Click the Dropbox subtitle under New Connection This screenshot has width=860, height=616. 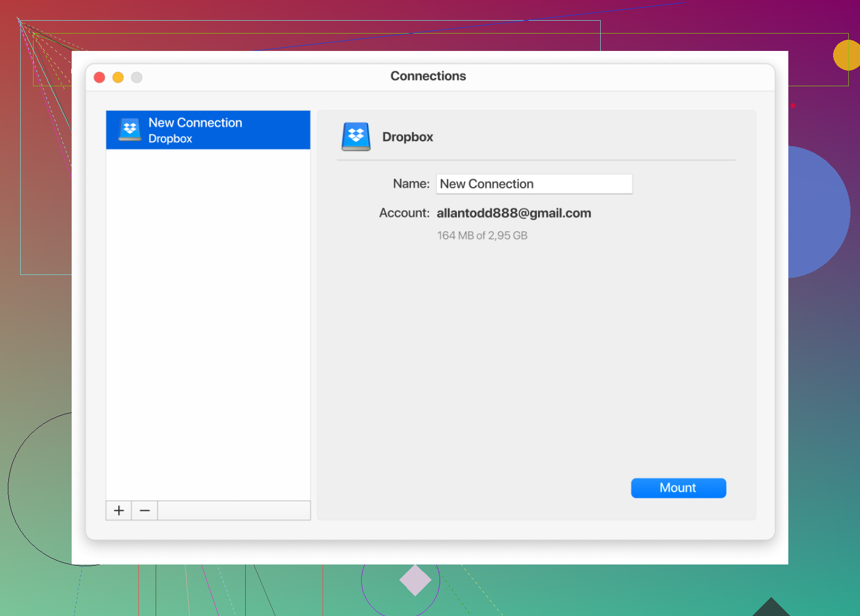[x=170, y=139]
